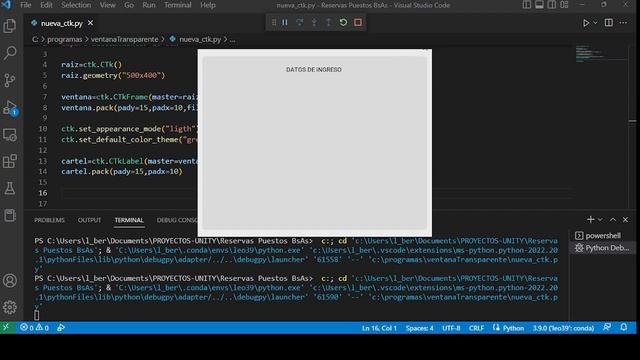The image size is (640, 360).
Task: Click Step Into in debug toolbar
Action: click(x=314, y=22)
